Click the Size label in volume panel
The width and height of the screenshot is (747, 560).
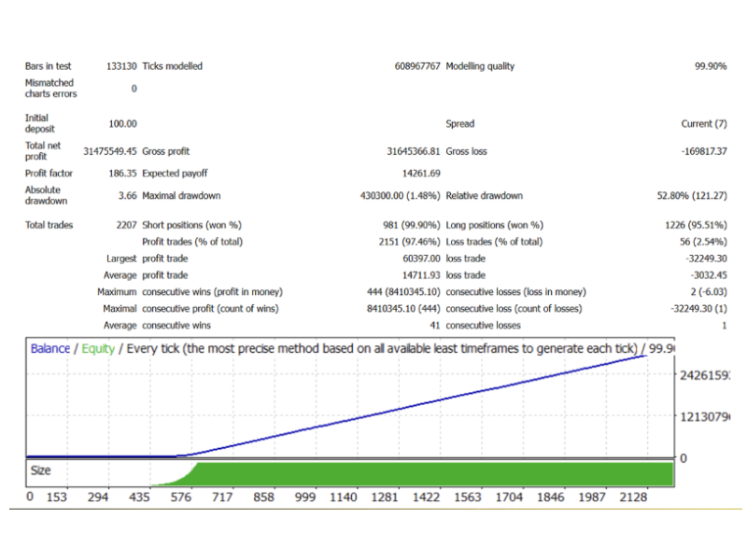pos(41,471)
